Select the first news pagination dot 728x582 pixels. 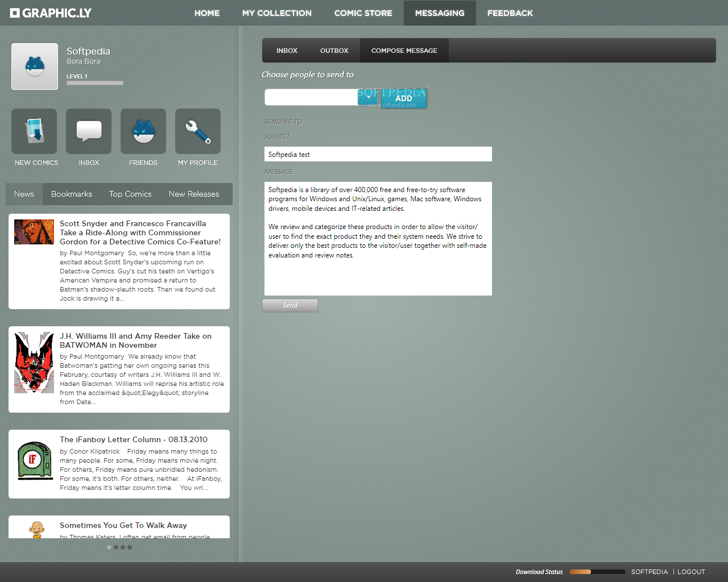109,547
